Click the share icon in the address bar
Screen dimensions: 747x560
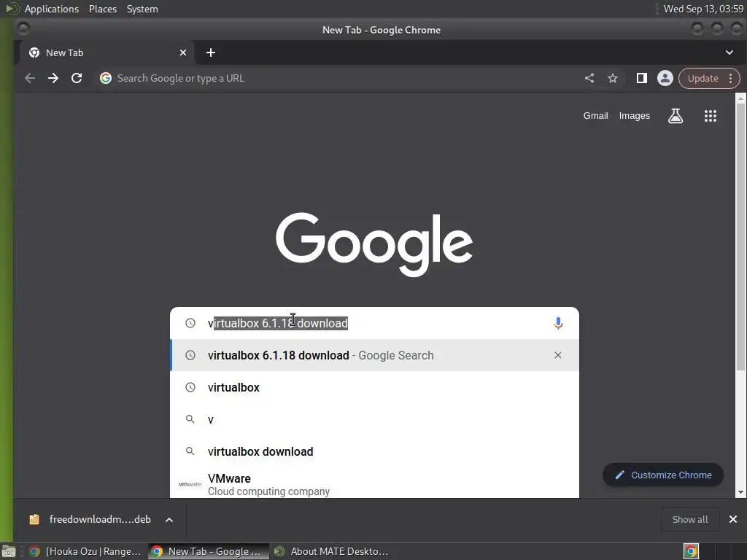tap(589, 78)
